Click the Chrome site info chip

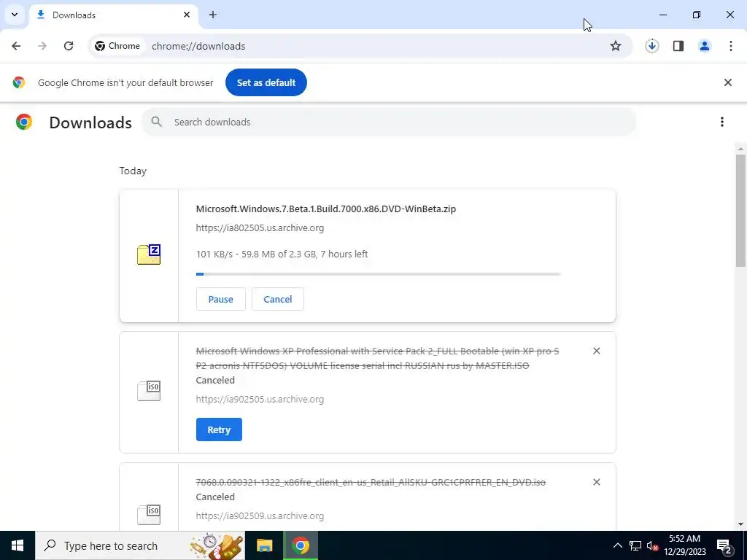(117, 46)
